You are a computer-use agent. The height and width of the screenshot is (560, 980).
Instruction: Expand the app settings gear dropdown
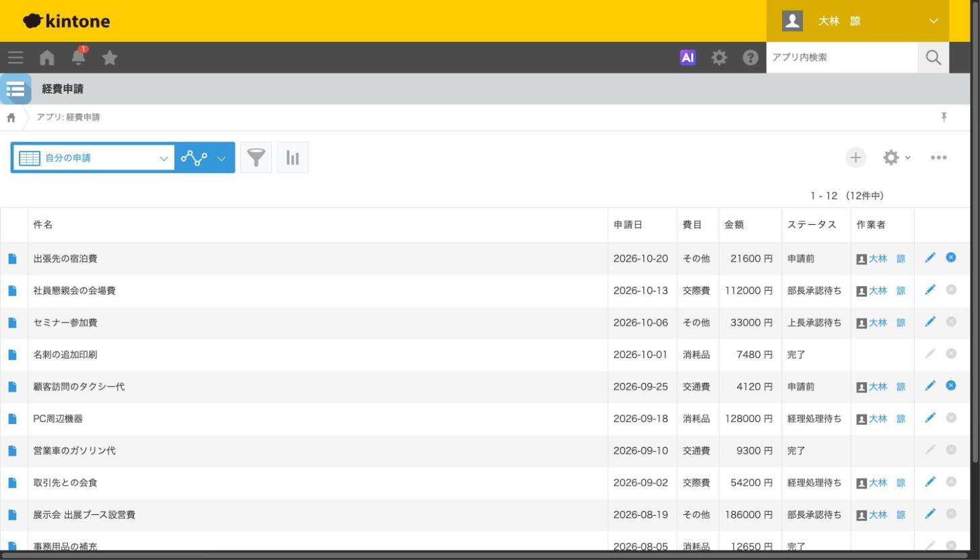(897, 157)
